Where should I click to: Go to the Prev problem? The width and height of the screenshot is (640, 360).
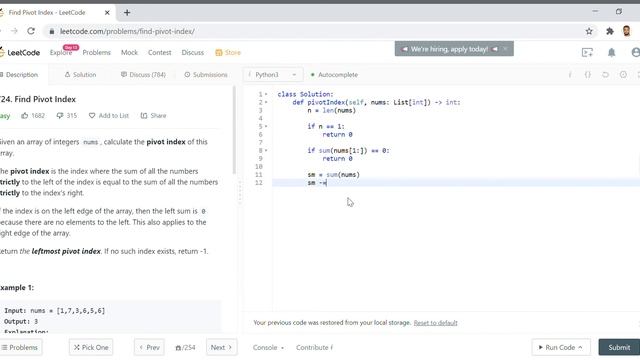pos(149,347)
